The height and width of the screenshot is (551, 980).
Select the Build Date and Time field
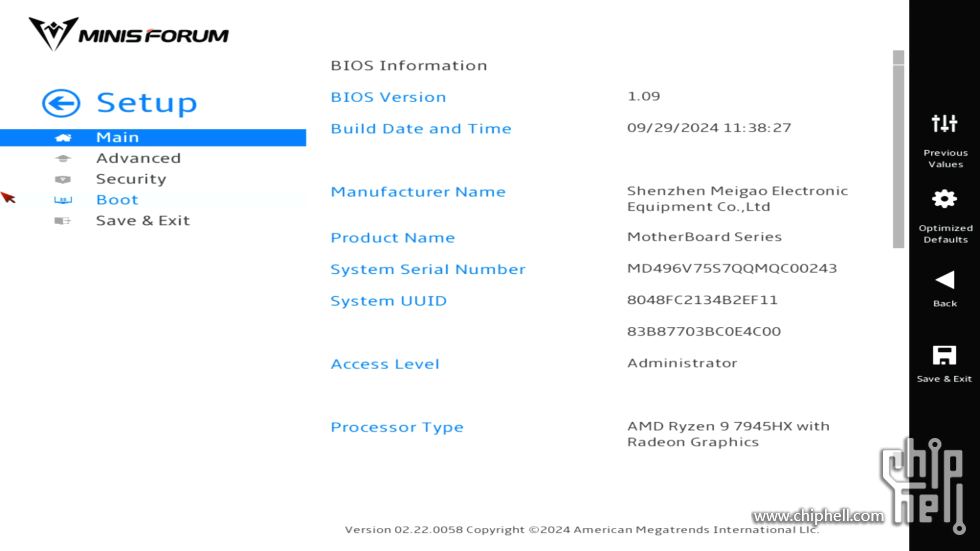point(421,129)
